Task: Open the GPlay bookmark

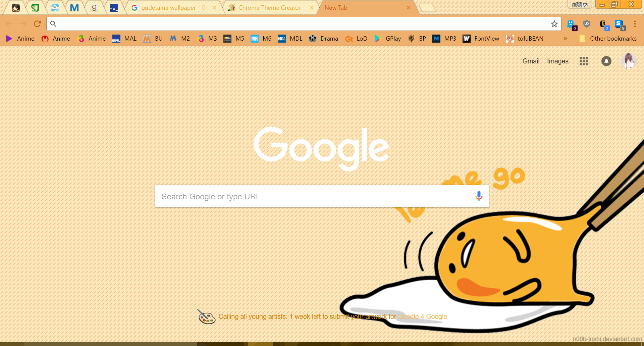Action: (x=388, y=39)
